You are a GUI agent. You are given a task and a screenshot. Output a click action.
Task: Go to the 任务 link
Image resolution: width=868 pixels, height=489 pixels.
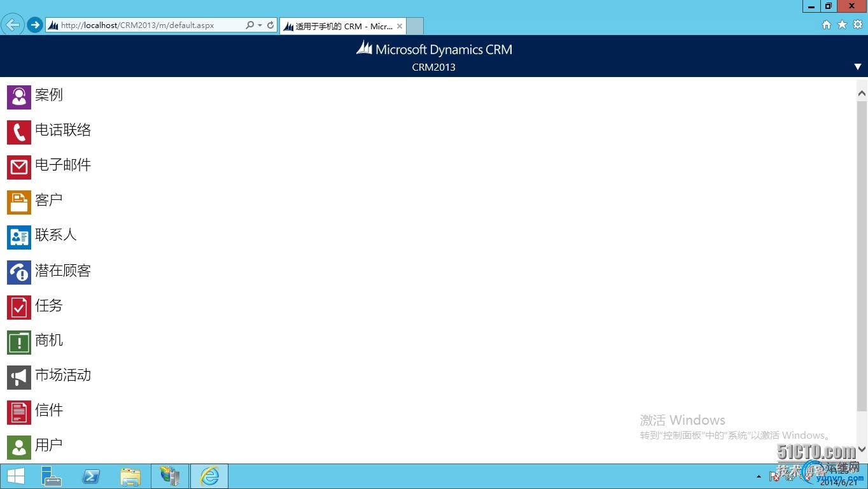coord(49,306)
